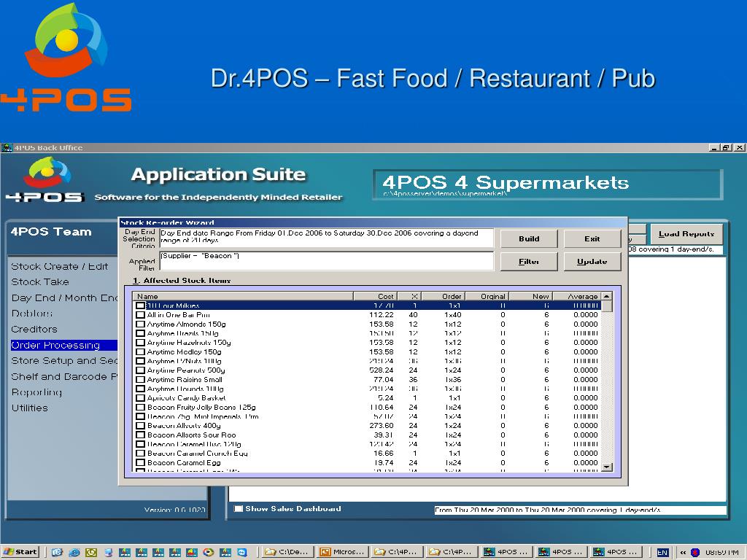Open the Windows Start menu
This screenshot has height=560, width=747.
[x=20, y=552]
